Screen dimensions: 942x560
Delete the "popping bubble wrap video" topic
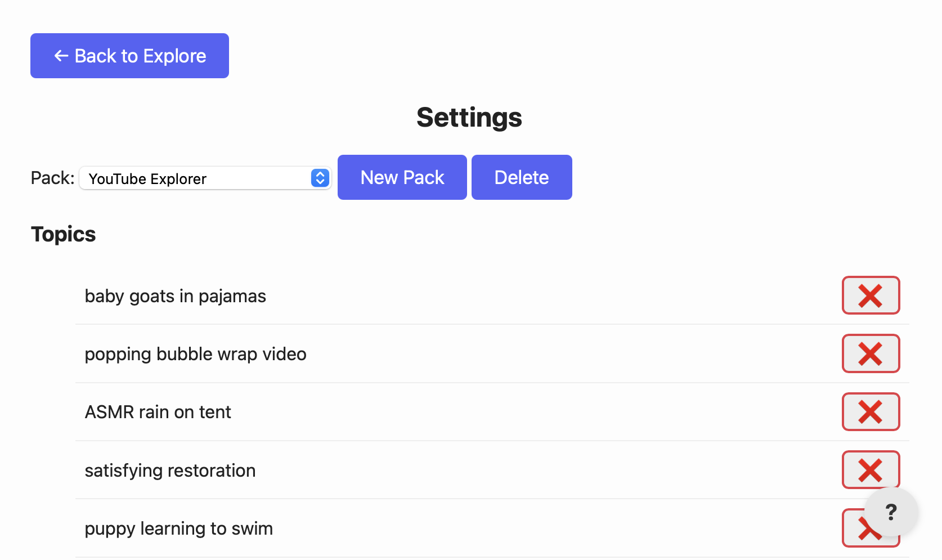coord(871,353)
